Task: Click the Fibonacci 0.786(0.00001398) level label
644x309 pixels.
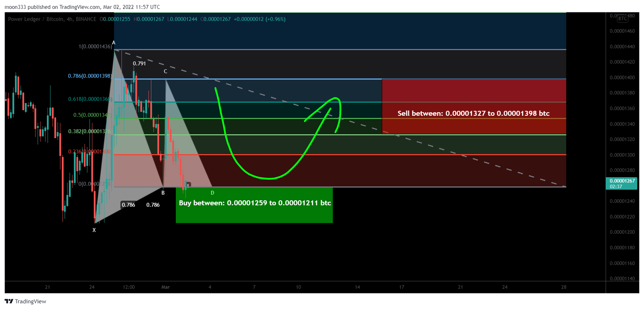Action: point(90,76)
